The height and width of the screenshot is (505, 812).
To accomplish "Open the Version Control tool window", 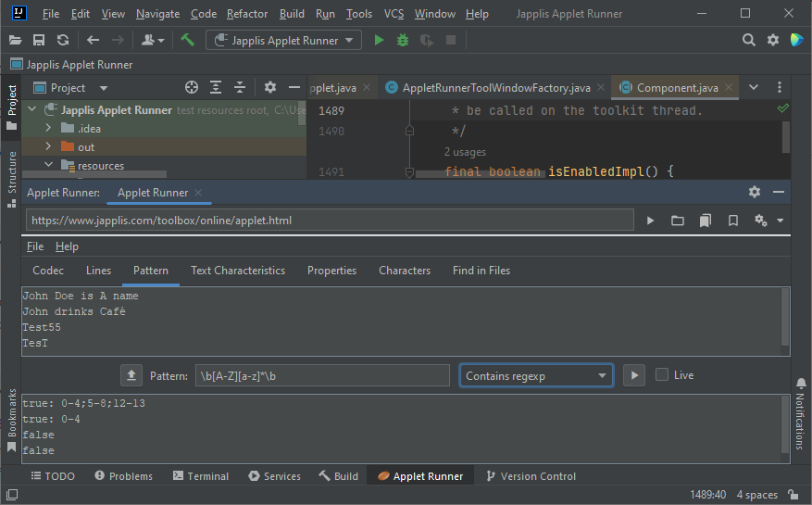I will tap(531, 476).
